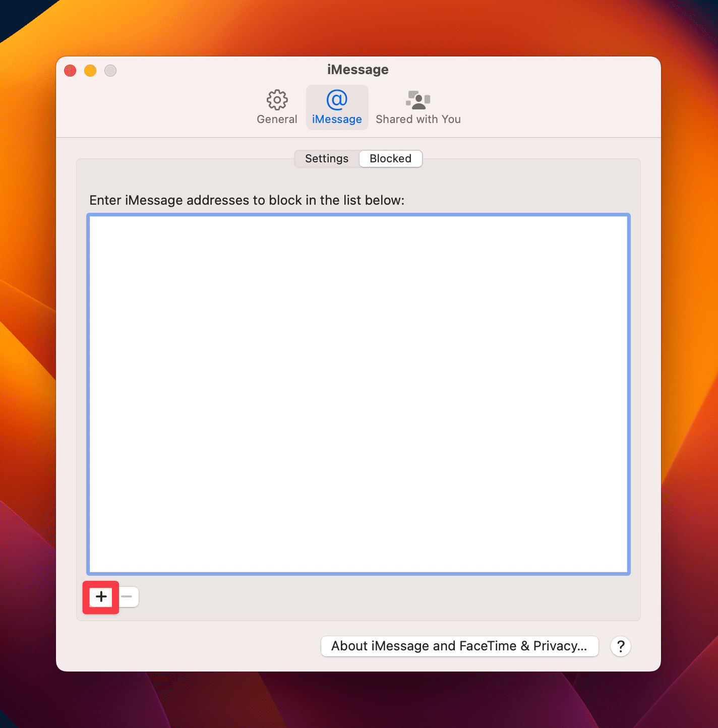The width and height of the screenshot is (718, 728).
Task: Click the minus icon below the block list
Action: coord(128,597)
